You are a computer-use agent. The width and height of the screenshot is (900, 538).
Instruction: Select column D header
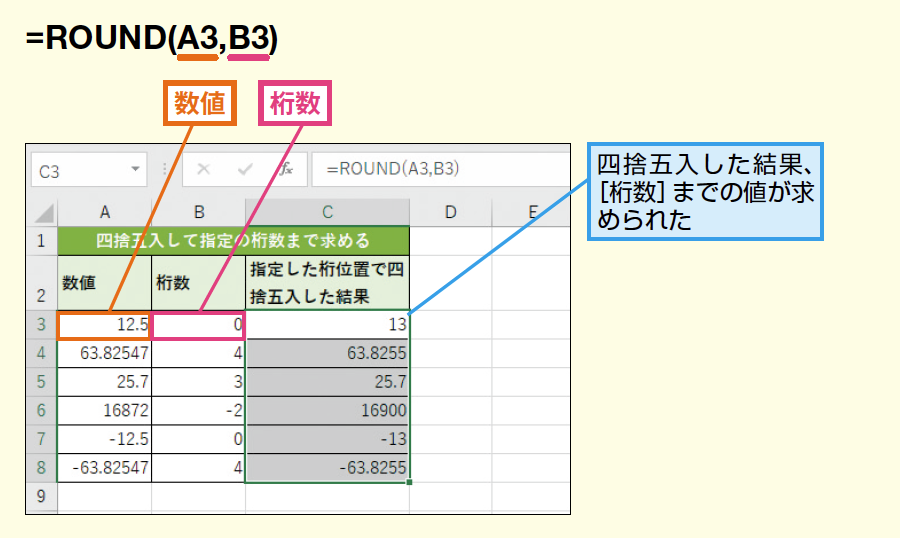pyautogui.click(x=450, y=212)
